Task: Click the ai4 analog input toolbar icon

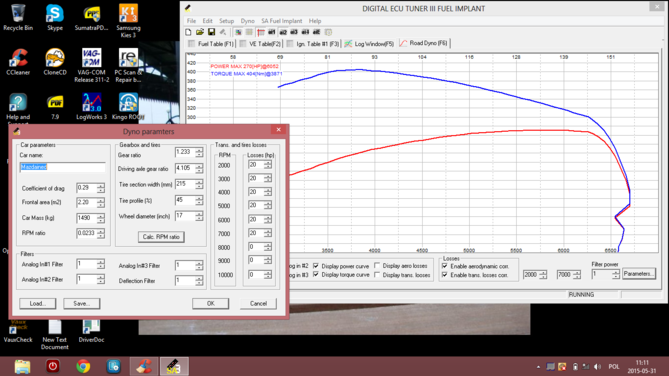Action: pos(305,32)
